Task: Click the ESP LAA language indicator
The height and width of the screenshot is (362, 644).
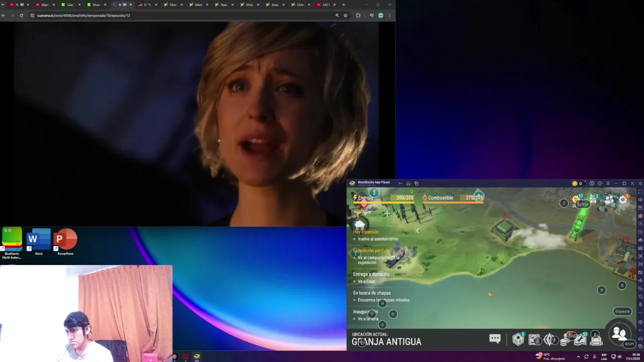Action: pyautogui.click(x=604, y=356)
